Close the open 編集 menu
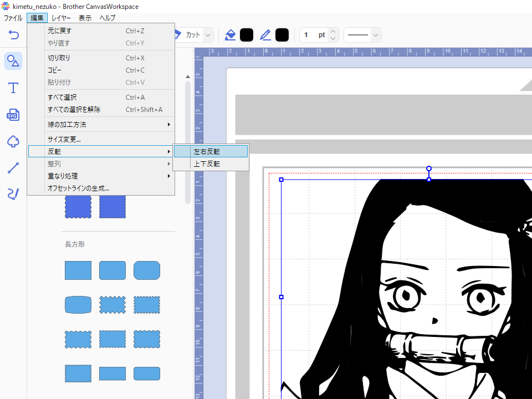This screenshot has width=532, height=399. coord(37,18)
